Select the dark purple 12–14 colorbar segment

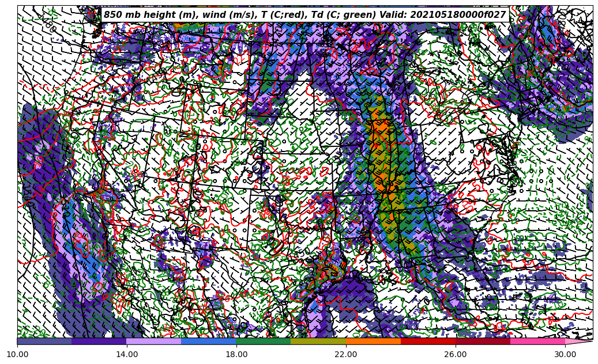click(99, 341)
